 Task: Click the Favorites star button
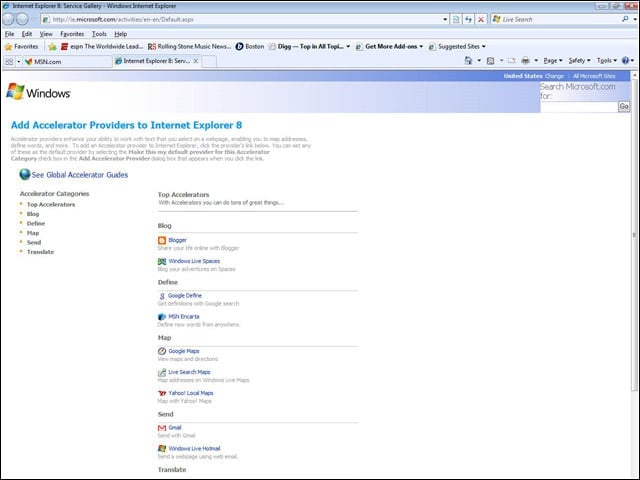coord(21,47)
